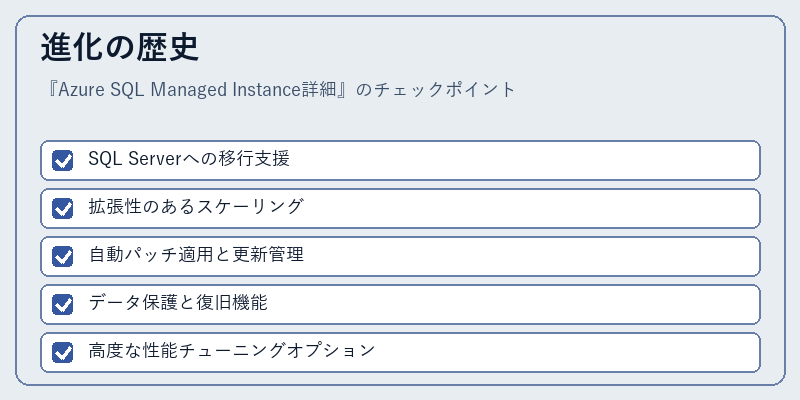
Task: Click the 進化の歴史 heading
Action: coord(120,48)
